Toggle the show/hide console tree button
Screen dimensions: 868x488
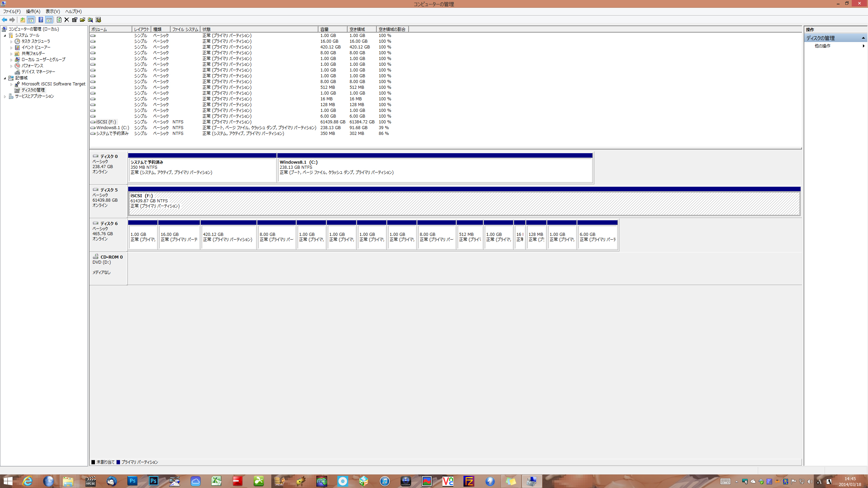pos(31,20)
